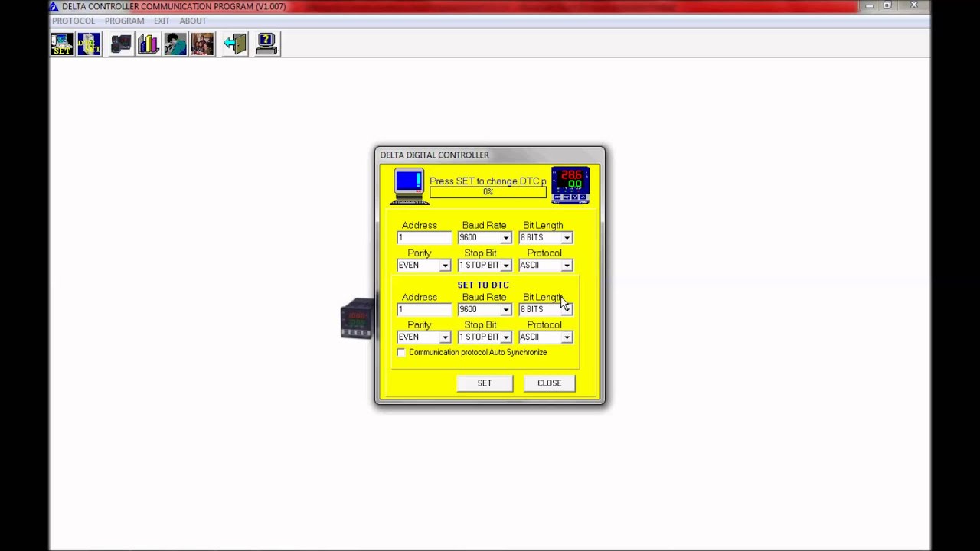Screen dimensions: 980x551
Task: Click the SET TO DTC heading text
Action: 483,285
